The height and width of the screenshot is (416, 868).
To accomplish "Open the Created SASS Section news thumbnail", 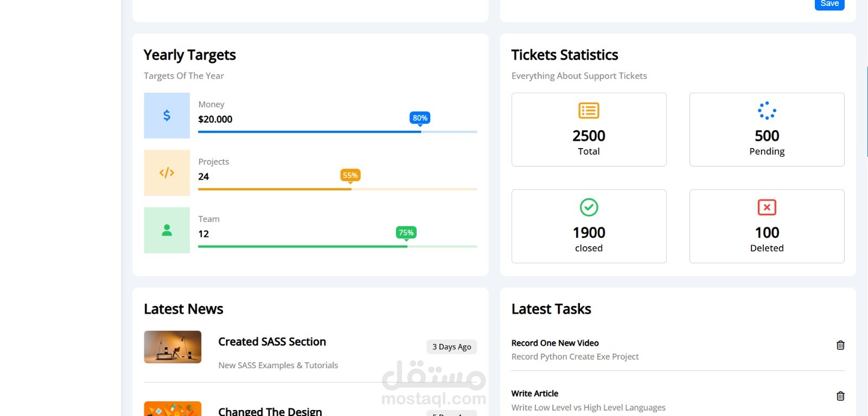I will click(x=173, y=347).
